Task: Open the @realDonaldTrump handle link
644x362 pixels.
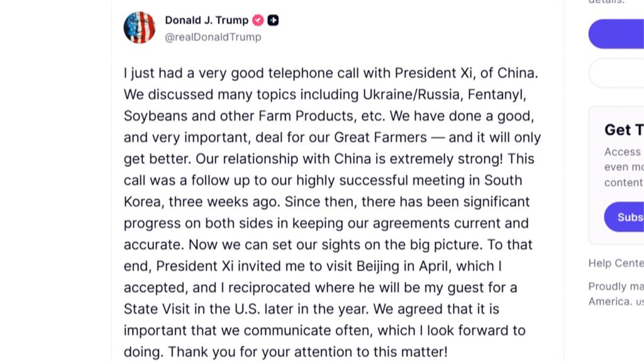Action: [213, 37]
